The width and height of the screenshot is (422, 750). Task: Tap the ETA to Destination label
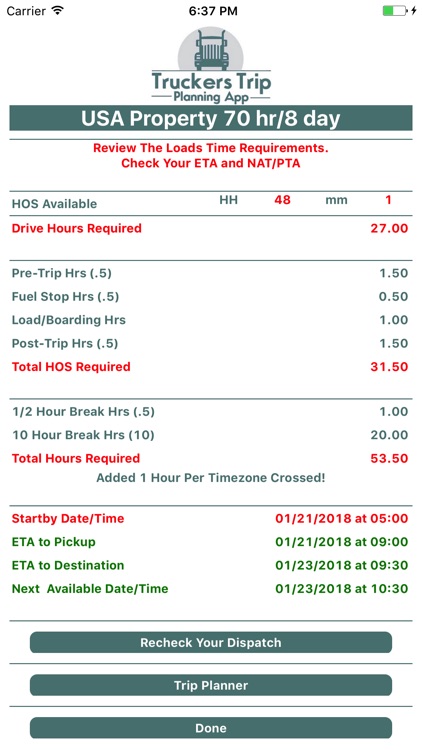tap(67, 565)
